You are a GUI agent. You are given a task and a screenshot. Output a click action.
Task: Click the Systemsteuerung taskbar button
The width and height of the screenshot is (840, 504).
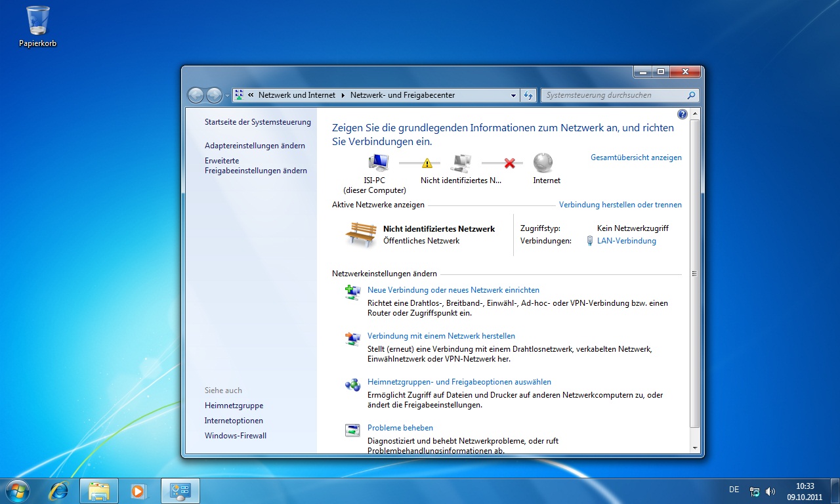point(180,491)
